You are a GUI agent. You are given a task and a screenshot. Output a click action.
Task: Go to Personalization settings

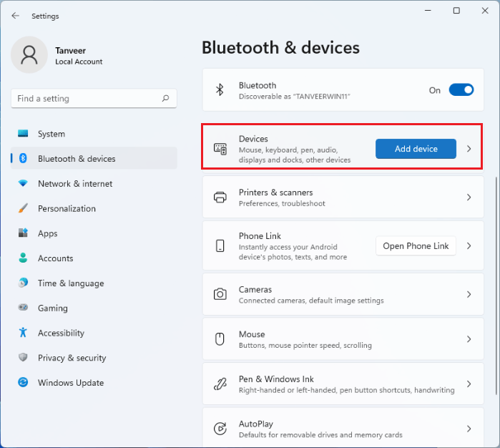click(x=94, y=208)
